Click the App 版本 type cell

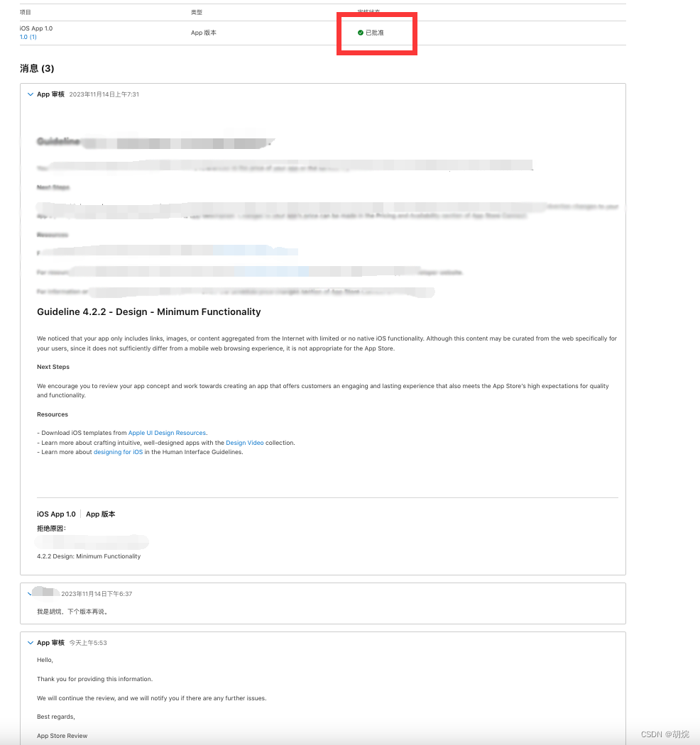click(x=204, y=33)
